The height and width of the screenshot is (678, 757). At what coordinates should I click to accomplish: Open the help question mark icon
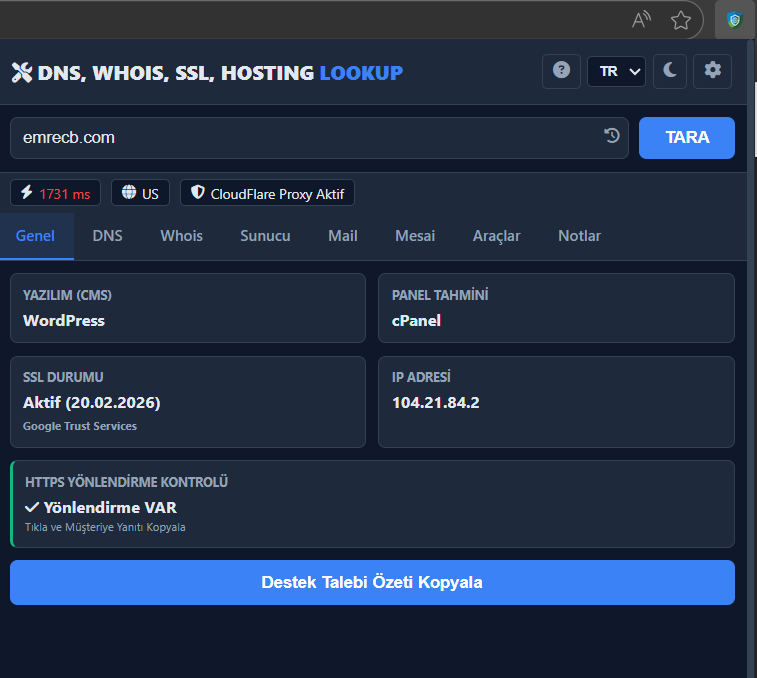click(x=561, y=71)
